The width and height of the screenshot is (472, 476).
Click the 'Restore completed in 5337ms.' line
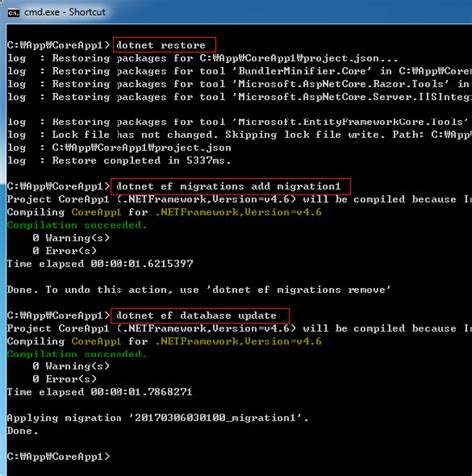point(119,161)
